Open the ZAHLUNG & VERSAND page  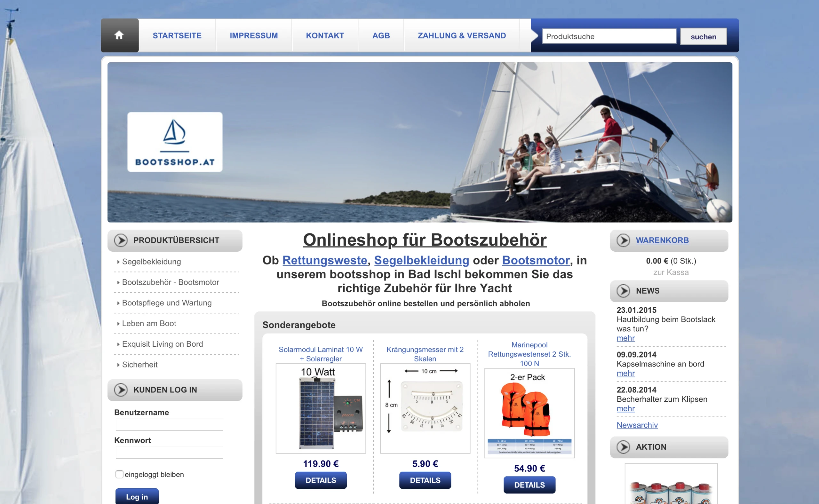[x=462, y=35]
